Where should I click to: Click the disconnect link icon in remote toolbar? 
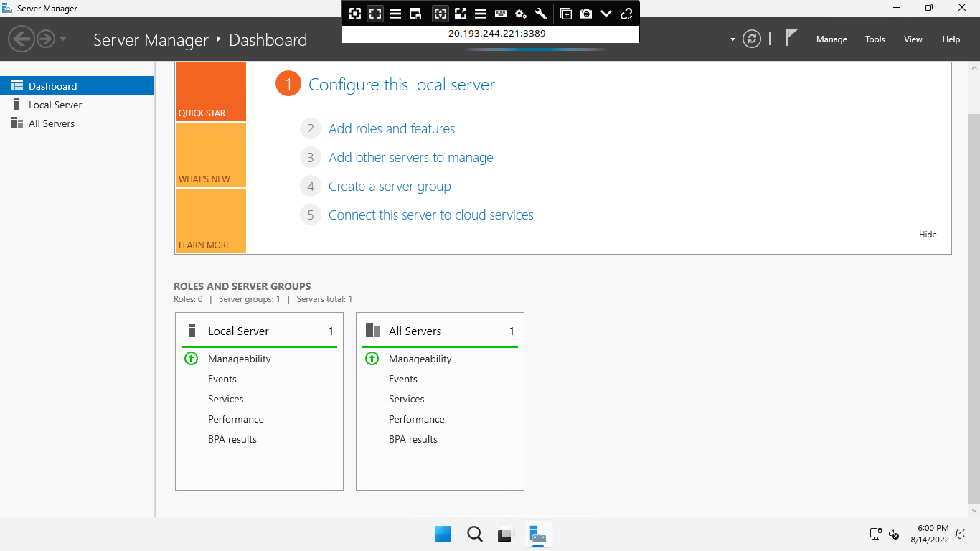coord(626,14)
